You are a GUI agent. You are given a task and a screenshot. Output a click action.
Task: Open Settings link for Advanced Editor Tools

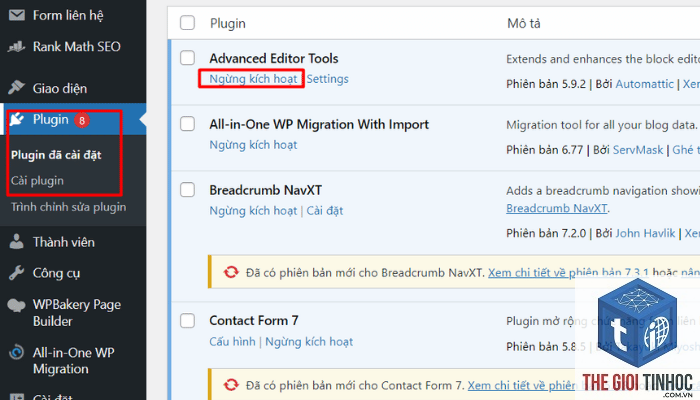327,79
